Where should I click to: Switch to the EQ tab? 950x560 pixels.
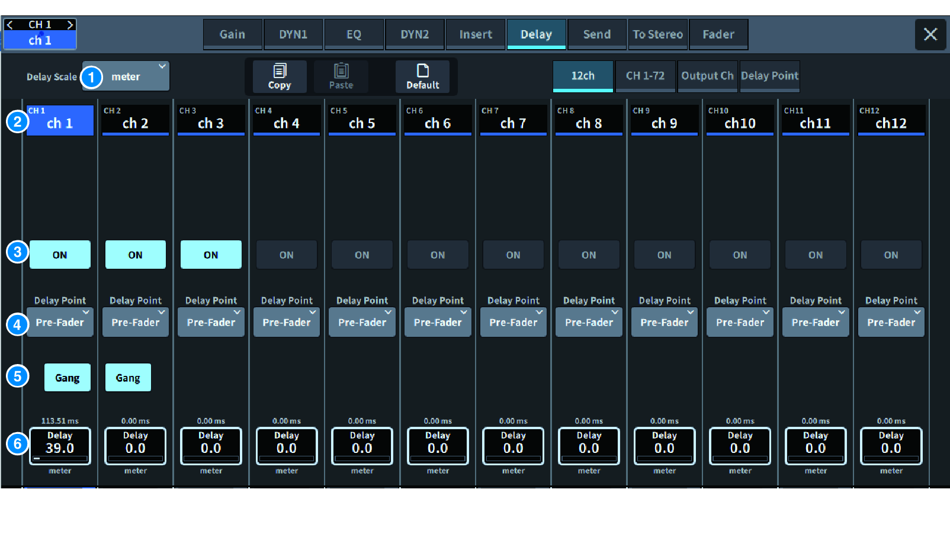(x=354, y=34)
